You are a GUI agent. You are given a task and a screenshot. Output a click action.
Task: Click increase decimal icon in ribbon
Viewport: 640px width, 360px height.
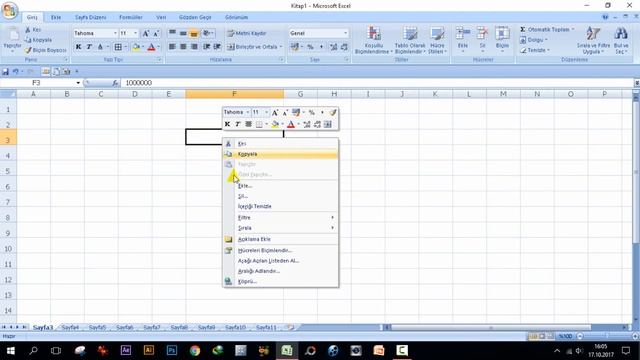[333, 47]
